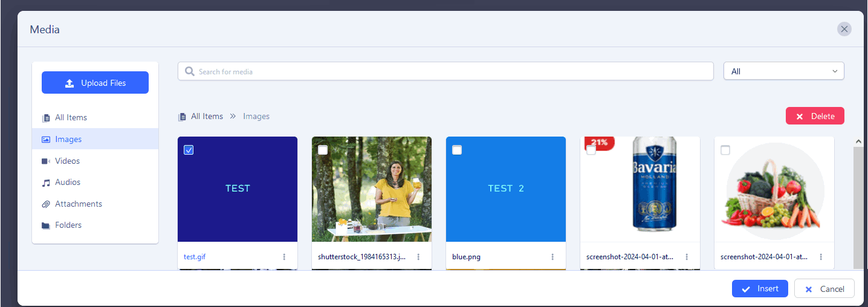Select the Bavaria beer can thumbnail
The image size is (868, 307).
coord(640,189)
